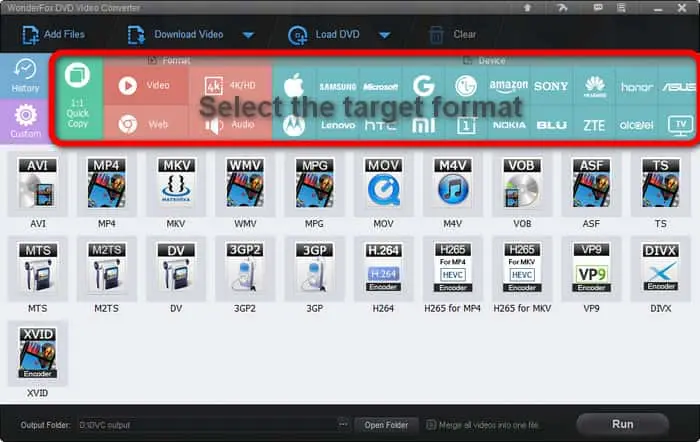Open the Amazon device category
The width and height of the screenshot is (700, 442).
[508, 86]
